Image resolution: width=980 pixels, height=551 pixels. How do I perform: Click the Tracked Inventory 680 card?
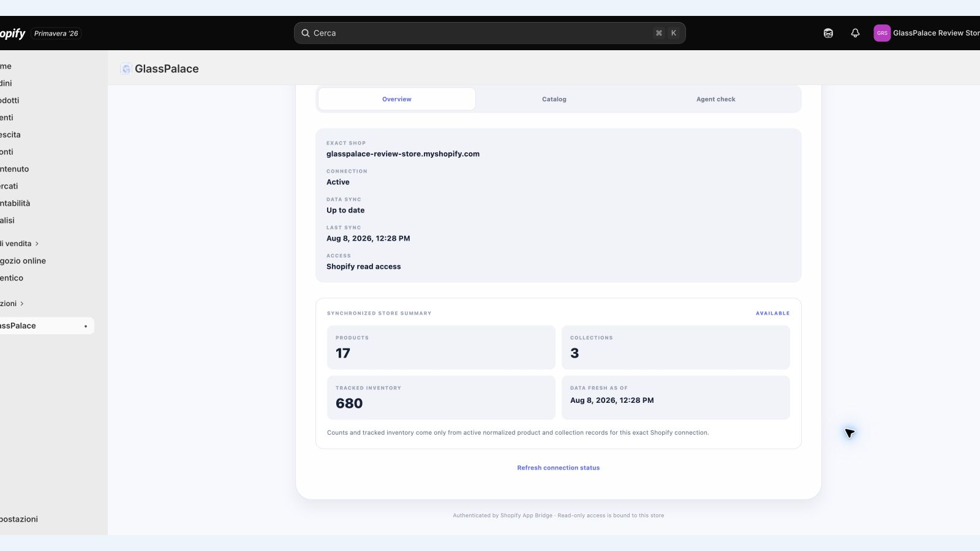(x=441, y=397)
